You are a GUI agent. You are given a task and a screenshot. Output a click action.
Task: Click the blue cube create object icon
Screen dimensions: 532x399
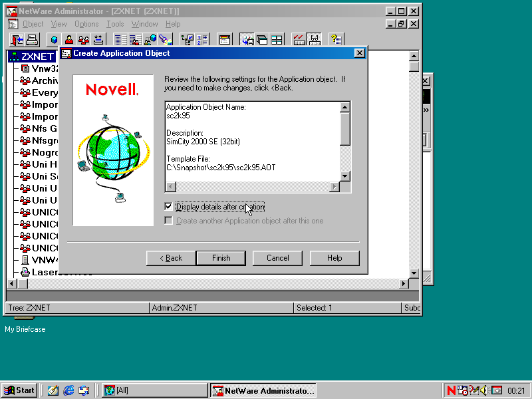tap(54, 40)
